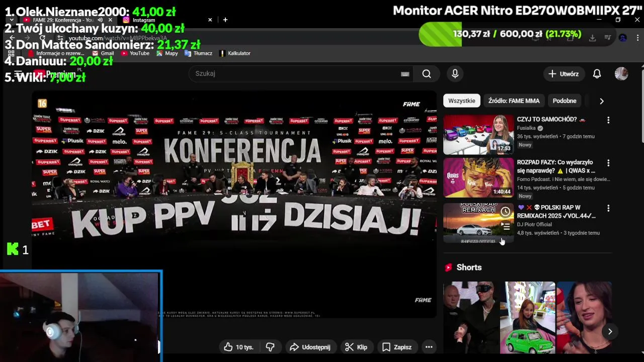The height and width of the screenshot is (362, 644).
Task: Dislike the FAME 29 video
Action: coord(270,347)
